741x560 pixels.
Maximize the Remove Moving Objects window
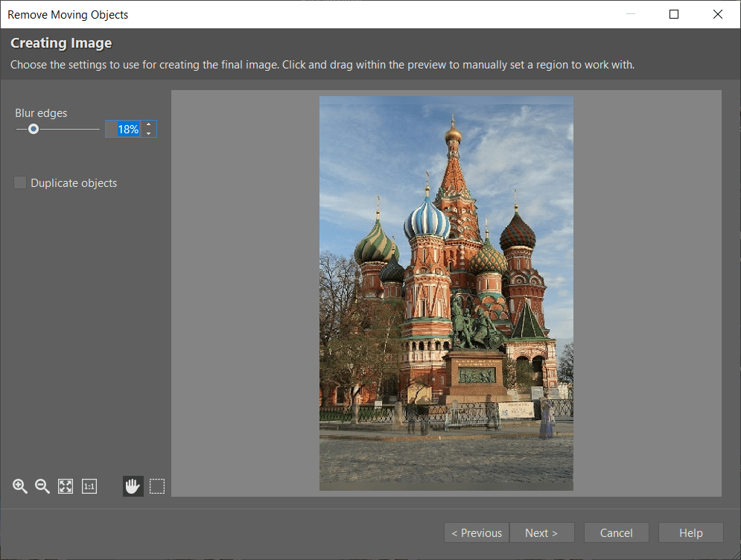click(x=674, y=14)
